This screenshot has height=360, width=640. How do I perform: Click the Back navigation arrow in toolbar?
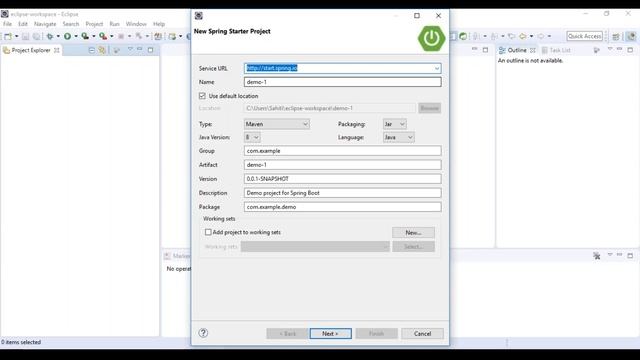(523, 36)
